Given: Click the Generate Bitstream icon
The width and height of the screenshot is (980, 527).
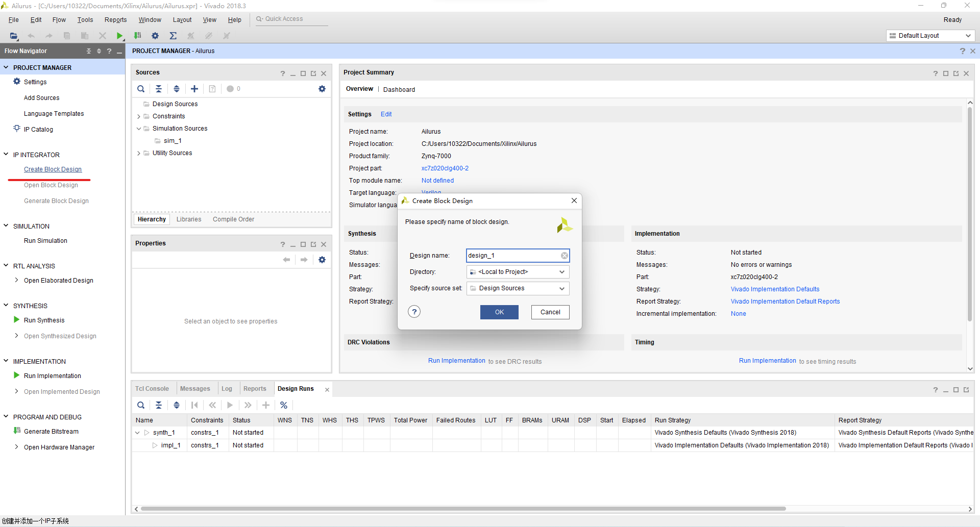Looking at the screenshot, I should click(17, 431).
